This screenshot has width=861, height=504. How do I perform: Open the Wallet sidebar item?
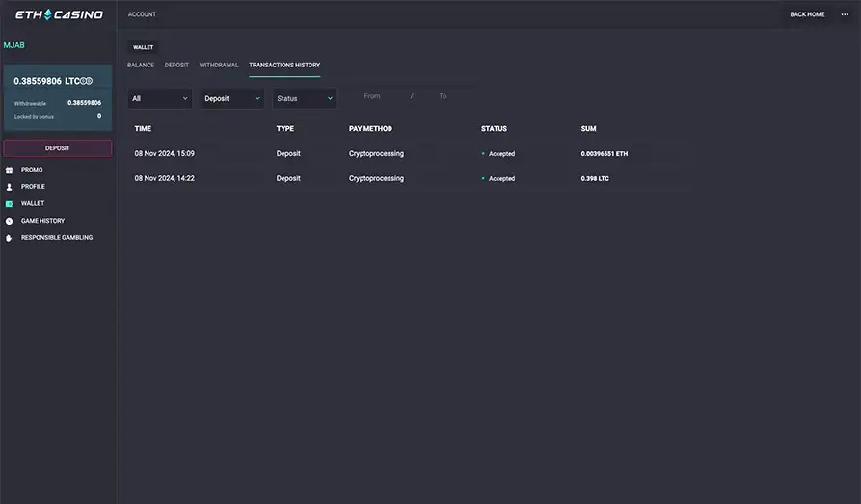tap(33, 203)
